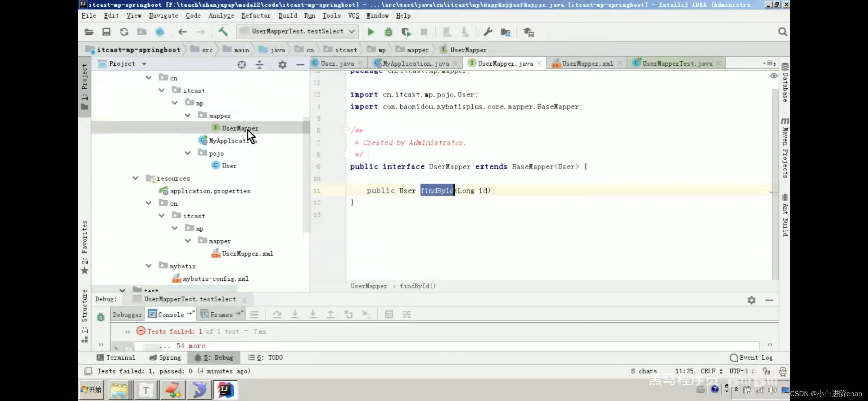Switch to UserMapper.xml editor tab
868x401 pixels.
[588, 63]
